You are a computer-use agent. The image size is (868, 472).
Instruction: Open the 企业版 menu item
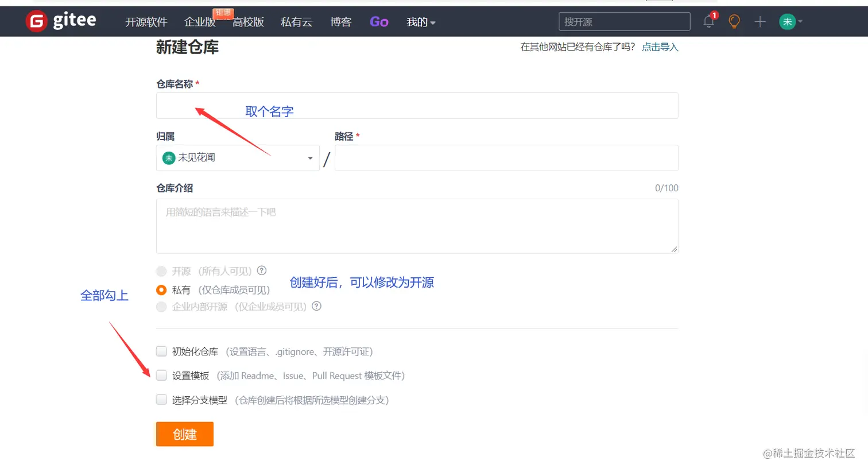click(200, 22)
